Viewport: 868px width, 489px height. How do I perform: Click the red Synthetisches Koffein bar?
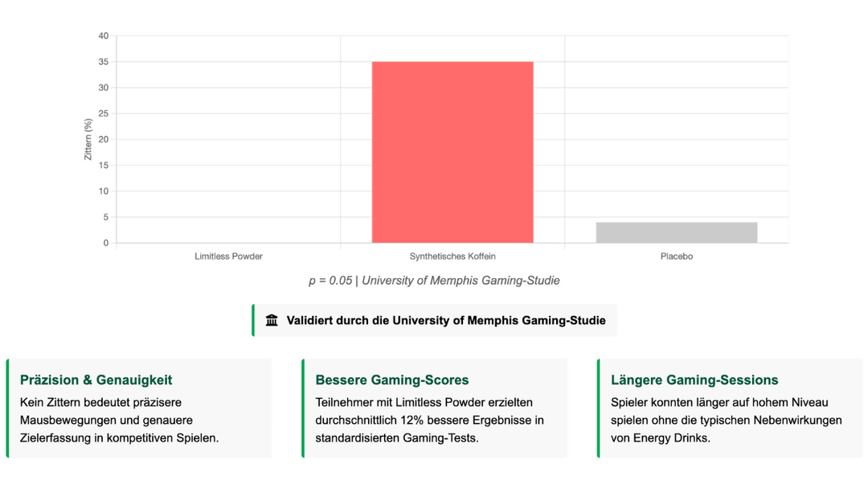[452, 152]
